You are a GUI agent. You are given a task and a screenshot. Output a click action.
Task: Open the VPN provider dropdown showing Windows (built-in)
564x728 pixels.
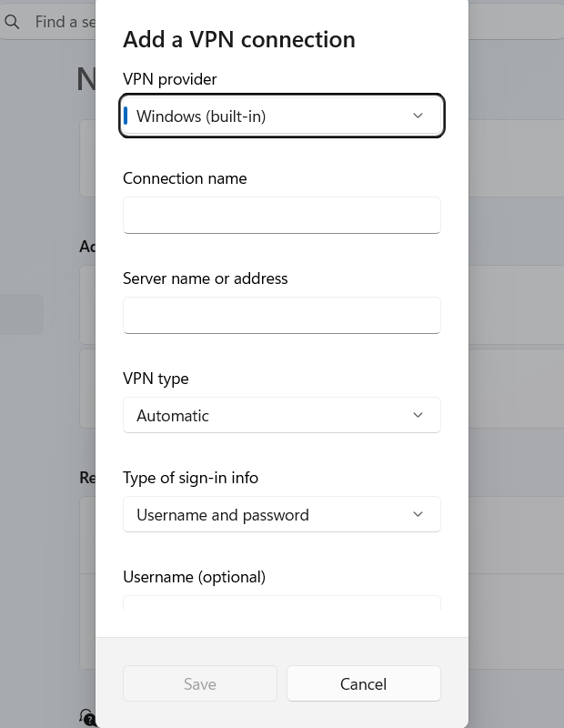[x=282, y=116]
